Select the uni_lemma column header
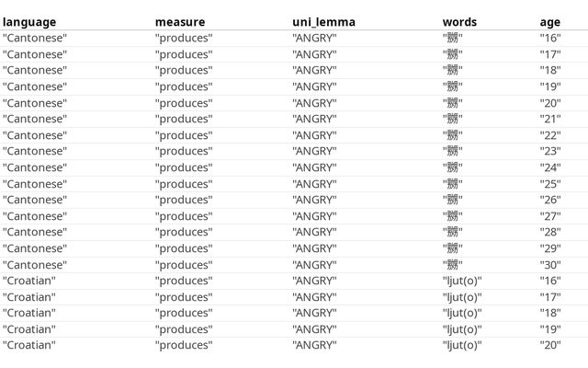This screenshot has height=368, width=588. click(323, 22)
